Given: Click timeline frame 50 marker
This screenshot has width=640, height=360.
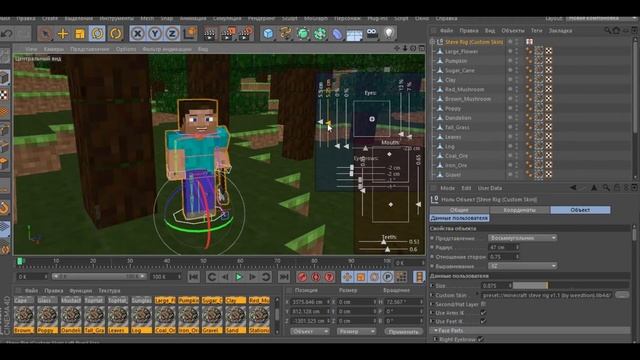Looking at the screenshot, I should [203, 261].
